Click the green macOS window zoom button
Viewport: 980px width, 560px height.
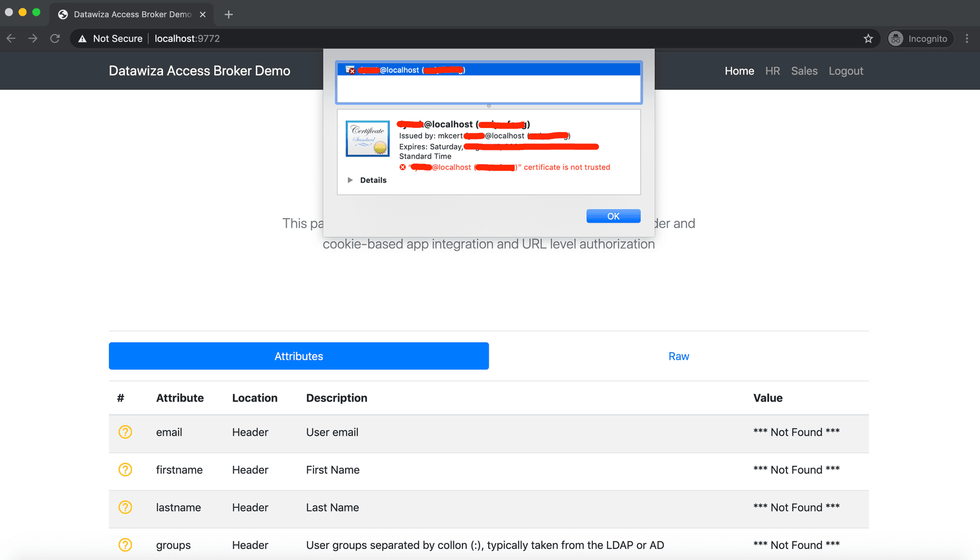pos(36,12)
